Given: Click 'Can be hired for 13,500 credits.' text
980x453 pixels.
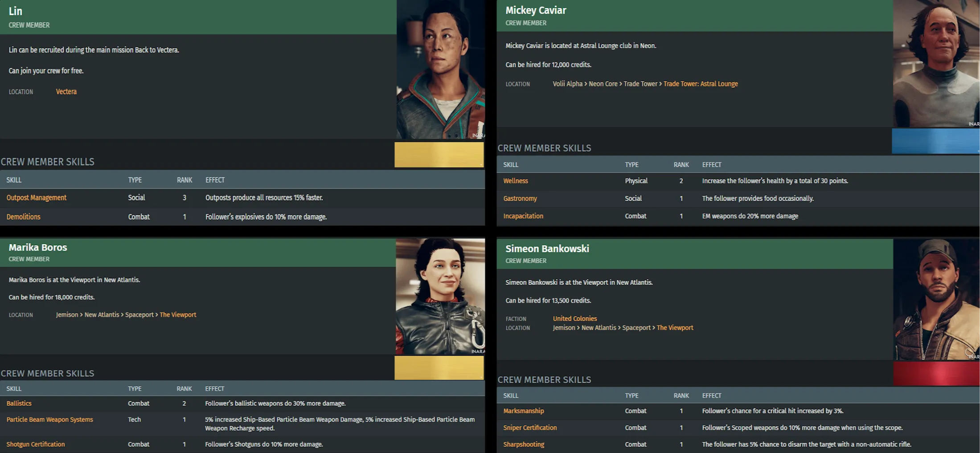Looking at the screenshot, I should click(548, 301).
